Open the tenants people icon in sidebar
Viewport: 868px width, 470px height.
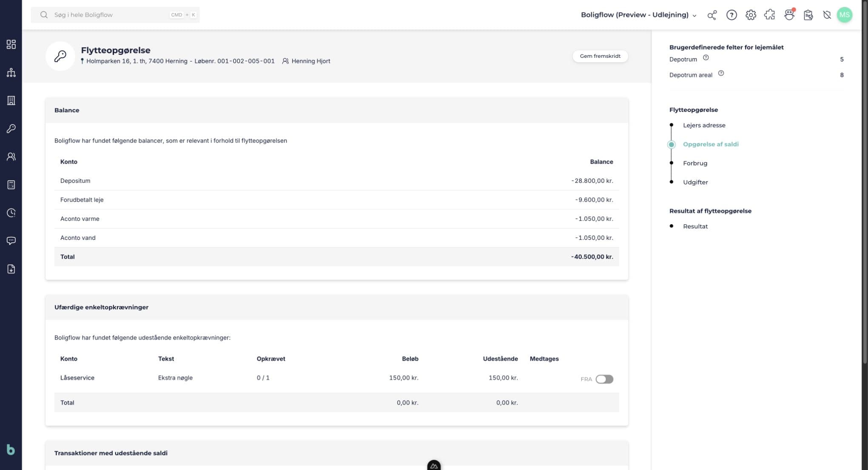click(11, 157)
